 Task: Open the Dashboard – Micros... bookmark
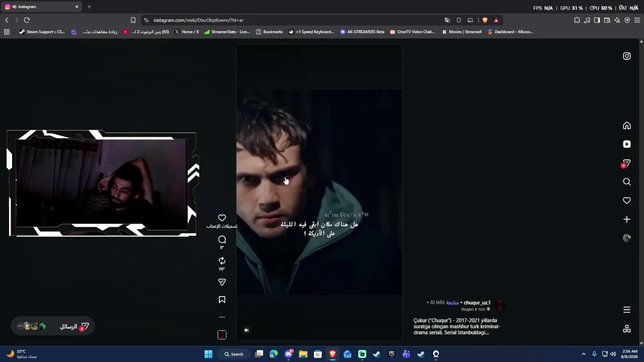510,32
